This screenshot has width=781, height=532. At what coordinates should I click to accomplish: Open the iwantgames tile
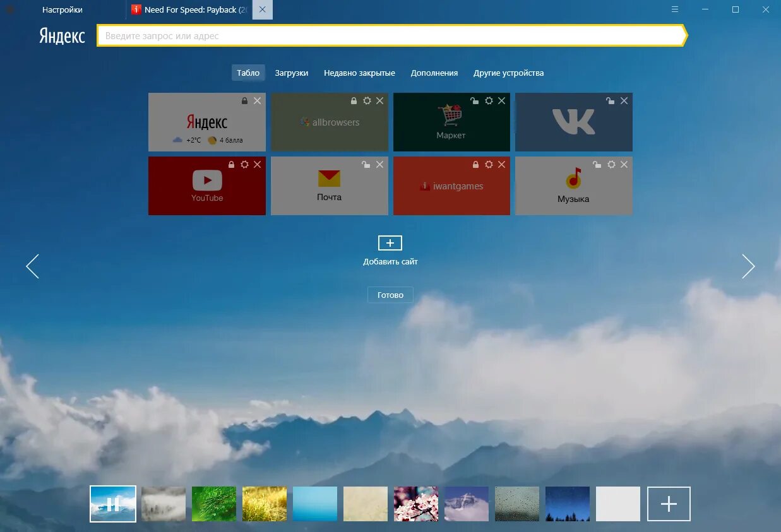pos(451,186)
